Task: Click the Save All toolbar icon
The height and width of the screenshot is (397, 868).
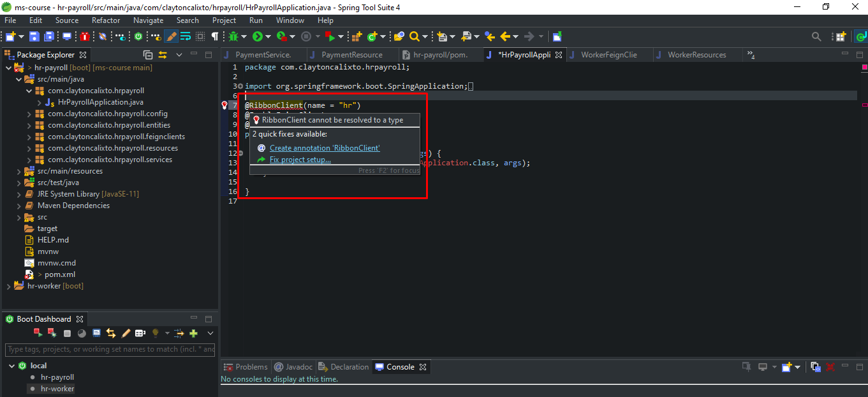Action: [x=49, y=37]
